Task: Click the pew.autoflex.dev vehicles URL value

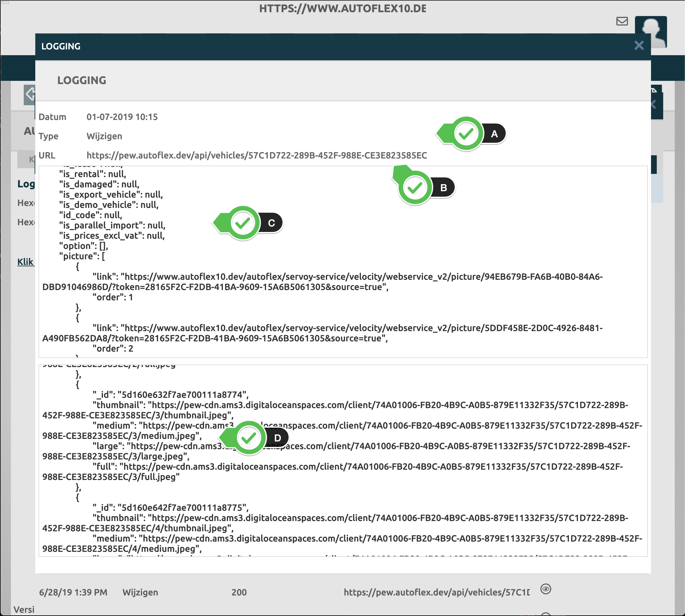Action: 257,155
